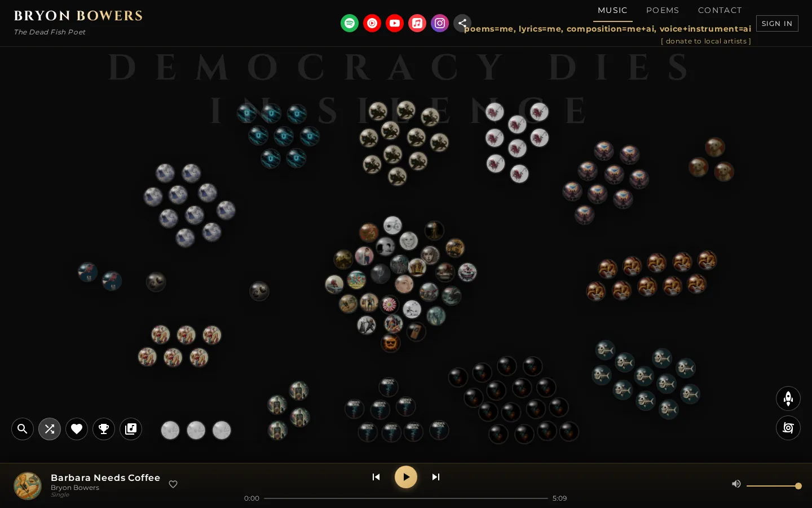Click the Single label under artist
This screenshot has width=812, height=508.
pos(60,495)
